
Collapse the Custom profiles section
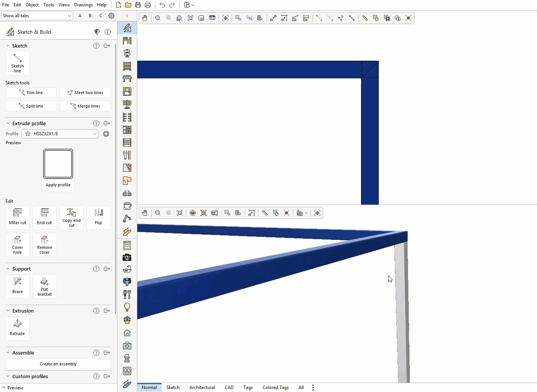pyautogui.click(x=8, y=376)
